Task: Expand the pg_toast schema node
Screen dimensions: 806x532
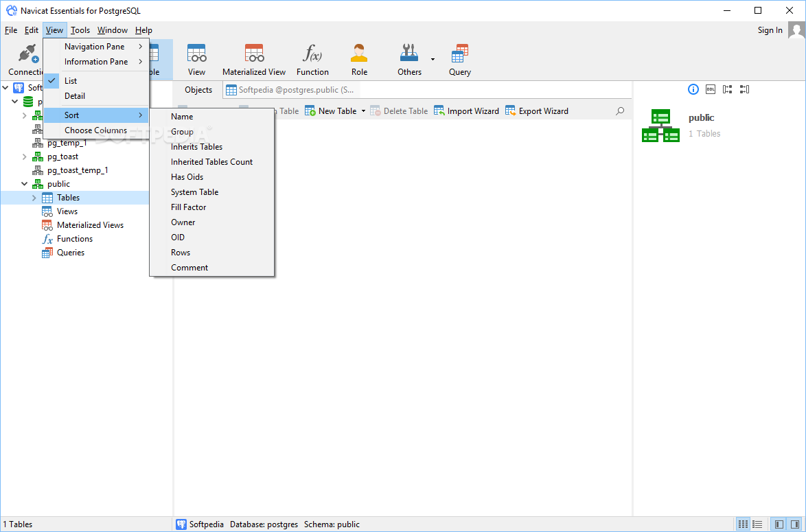Action: (24, 157)
